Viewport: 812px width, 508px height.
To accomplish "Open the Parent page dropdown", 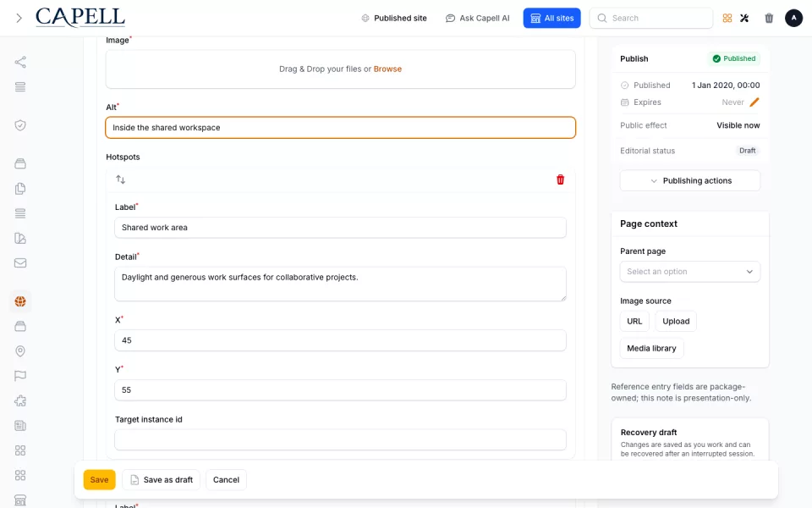I will click(690, 272).
